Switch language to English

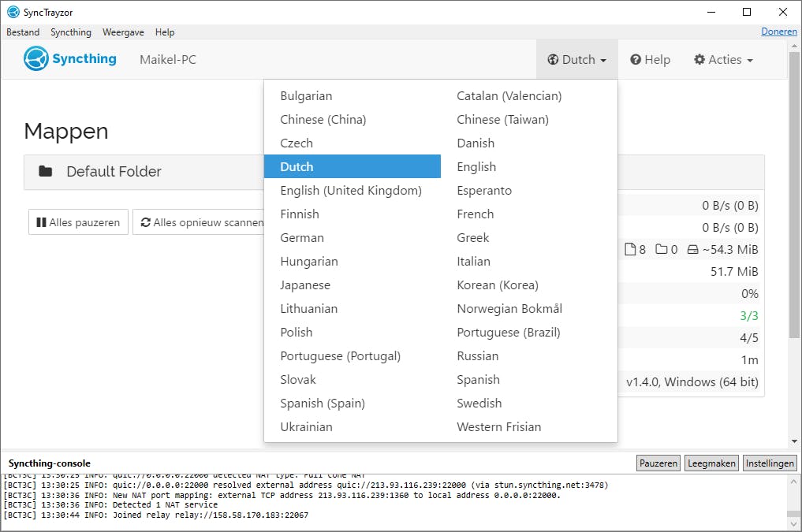point(529,166)
